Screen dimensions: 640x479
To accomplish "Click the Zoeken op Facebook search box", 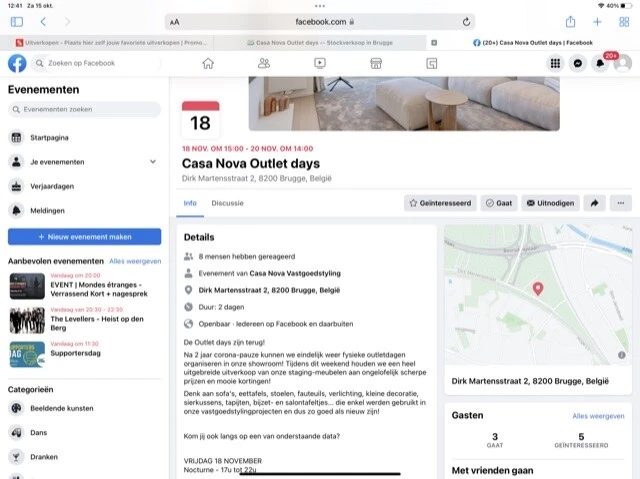I will tap(96, 63).
